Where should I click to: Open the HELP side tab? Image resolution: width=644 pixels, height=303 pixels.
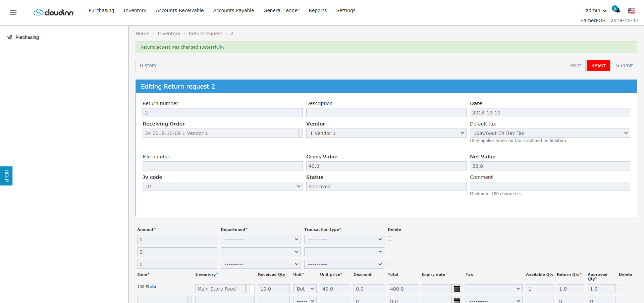tap(6, 176)
